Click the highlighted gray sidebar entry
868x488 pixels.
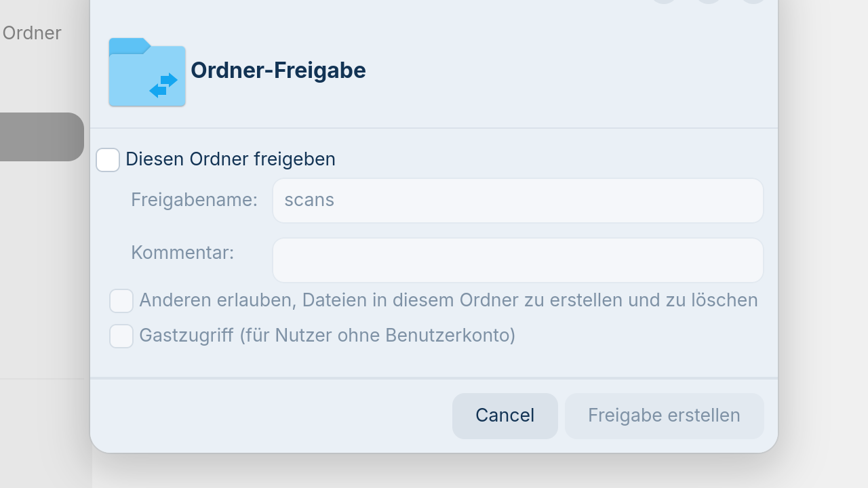[x=41, y=137]
